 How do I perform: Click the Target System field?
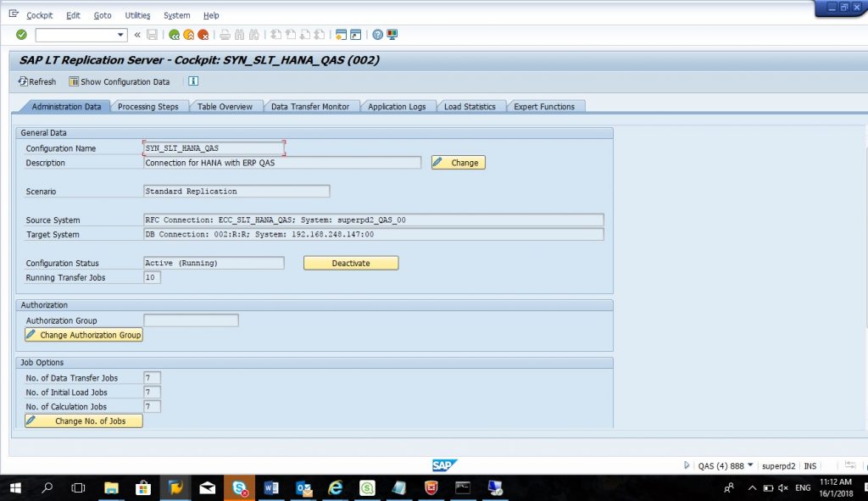tap(374, 235)
